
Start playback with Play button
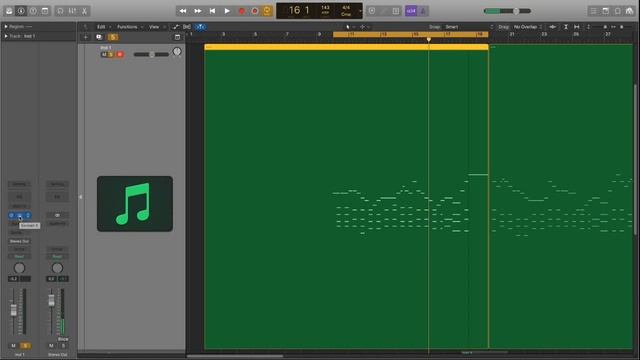coord(227,11)
